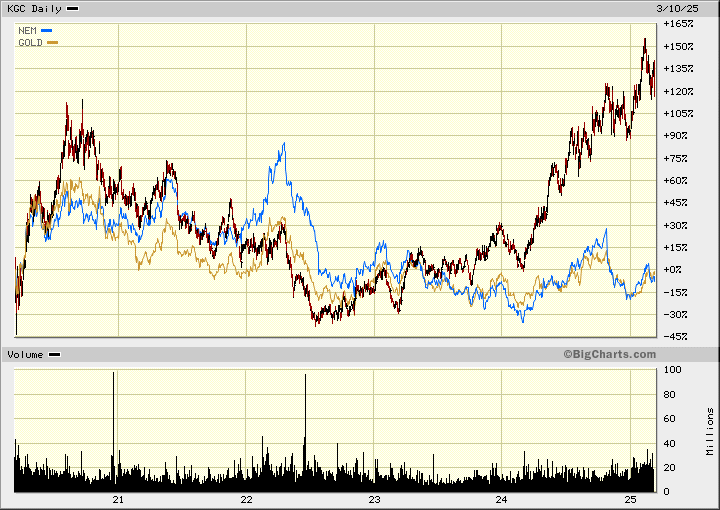
Task: Click the '+75%' axis label
Action: click(x=675, y=158)
